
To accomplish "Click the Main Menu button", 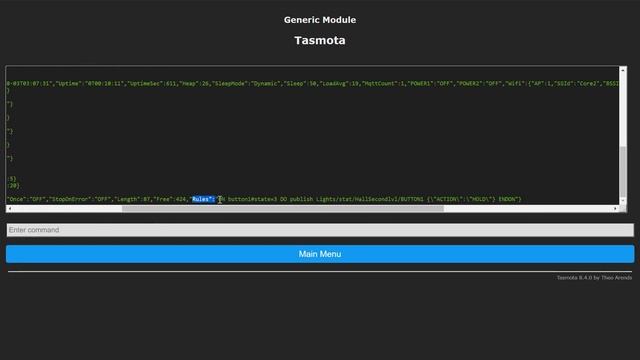I will click(x=320, y=254).
